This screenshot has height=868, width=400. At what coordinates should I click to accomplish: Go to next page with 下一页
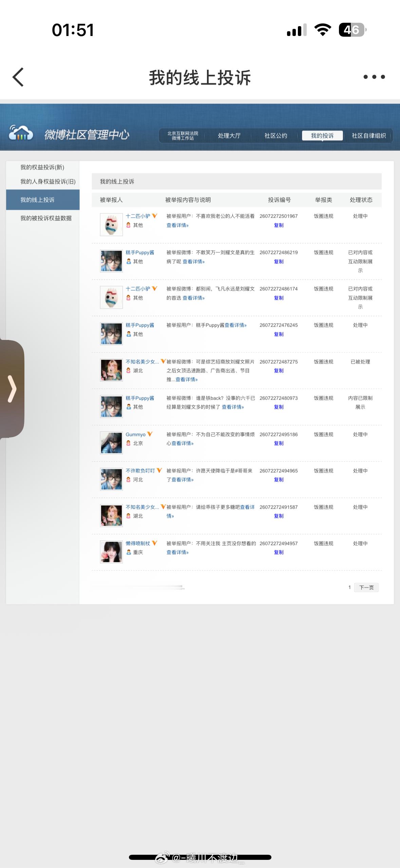click(366, 587)
